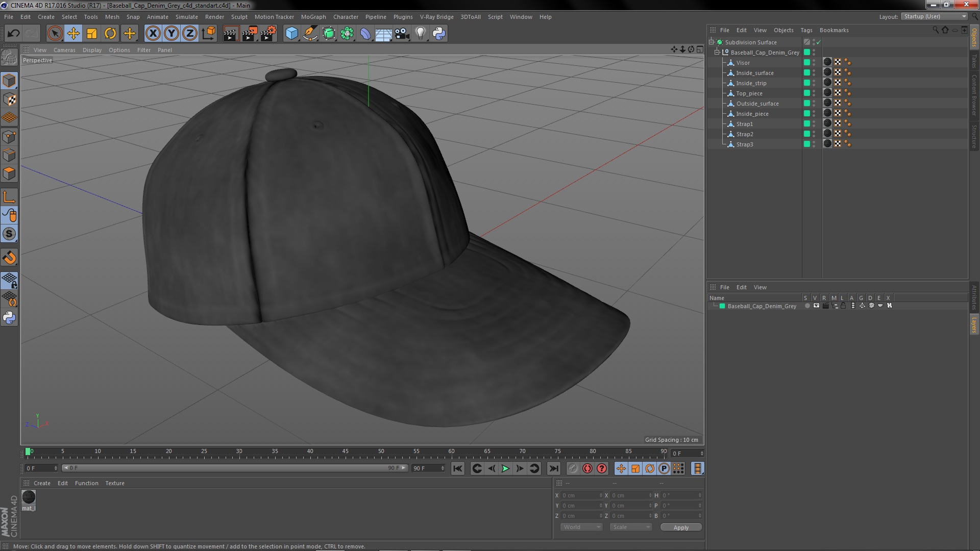Click the Baseball_Cap_Denim_Grey layer color swatch
Screen dimensions: 980x551
pyautogui.click(x=722, y=306)
